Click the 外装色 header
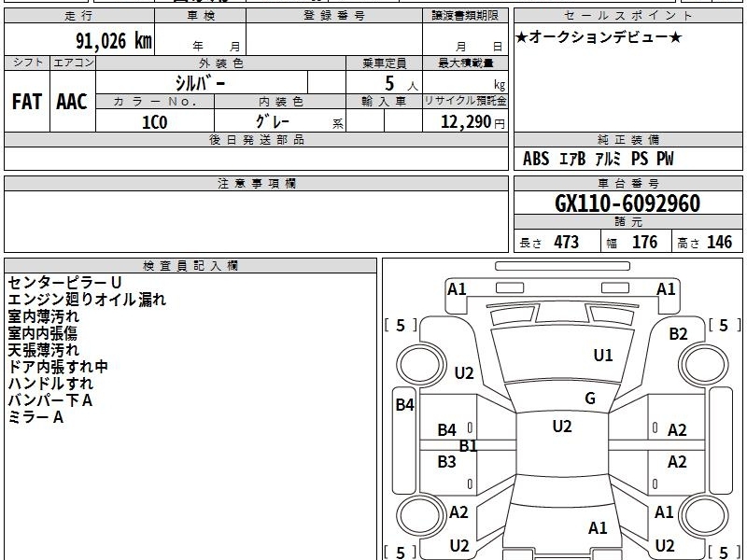 [x=220, y=63]
